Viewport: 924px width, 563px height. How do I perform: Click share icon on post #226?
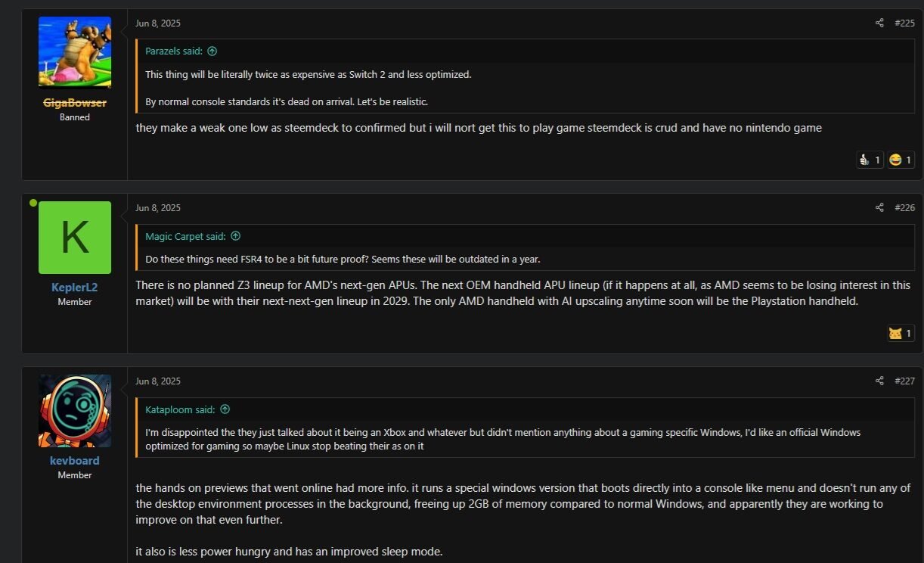point(879,208)
